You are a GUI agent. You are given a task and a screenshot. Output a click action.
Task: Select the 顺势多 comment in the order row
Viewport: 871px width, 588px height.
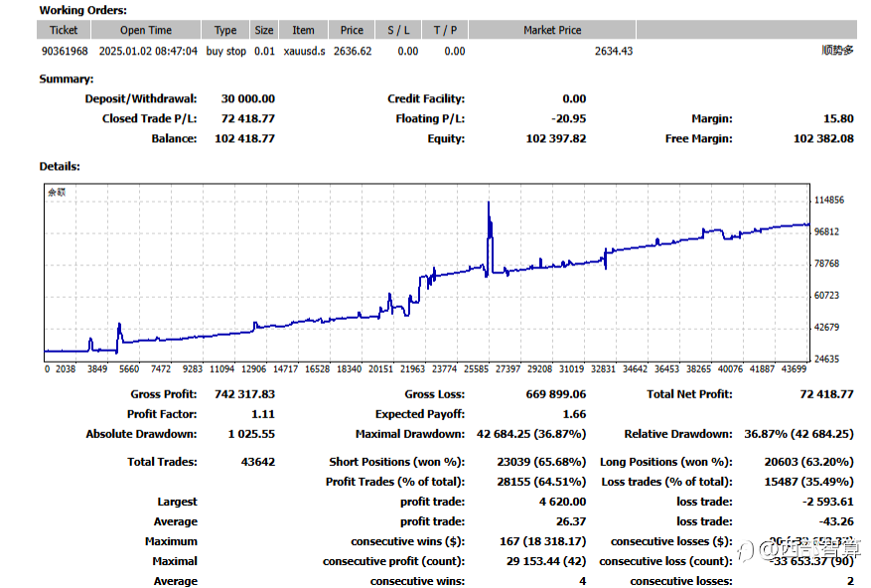pos(837,51)
